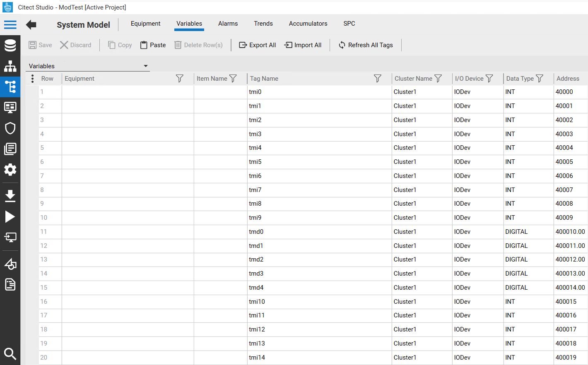Click the computer setup icon in sidebar

point(10,237)
